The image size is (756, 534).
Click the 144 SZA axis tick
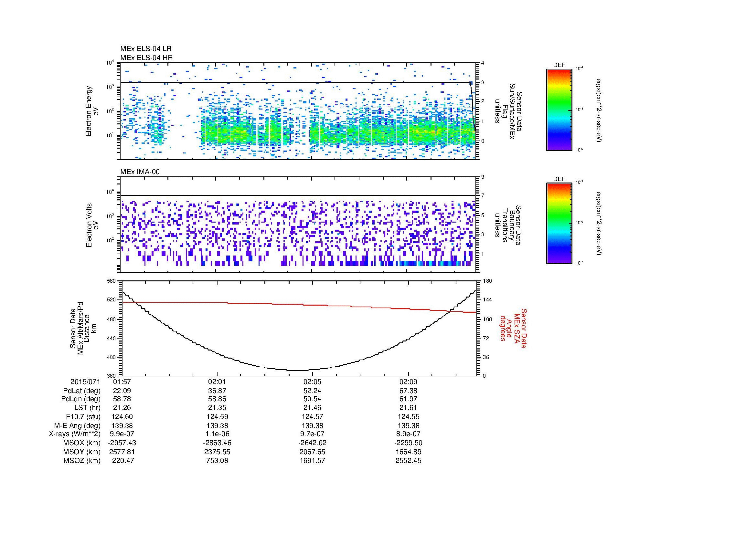point(487,300)
